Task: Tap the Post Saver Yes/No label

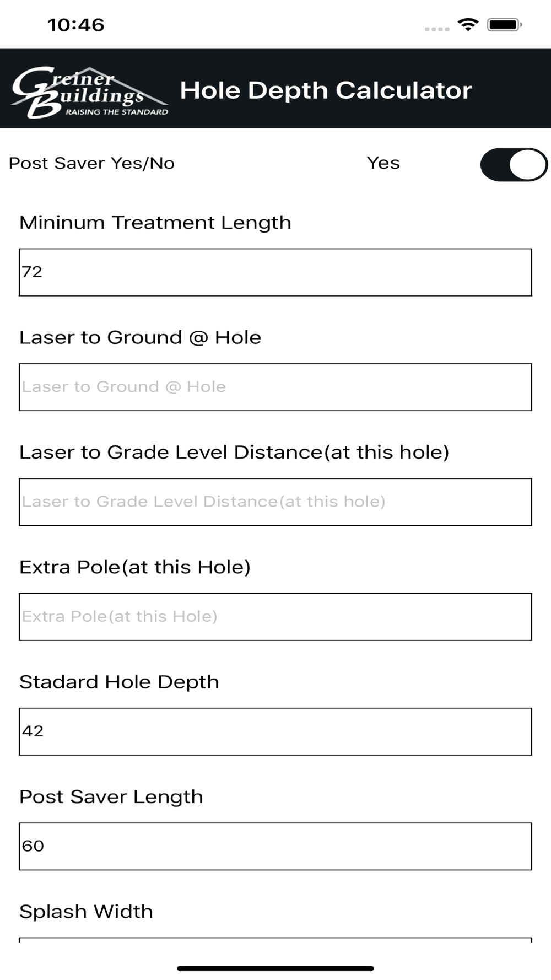Action: (x=91, y=163)
